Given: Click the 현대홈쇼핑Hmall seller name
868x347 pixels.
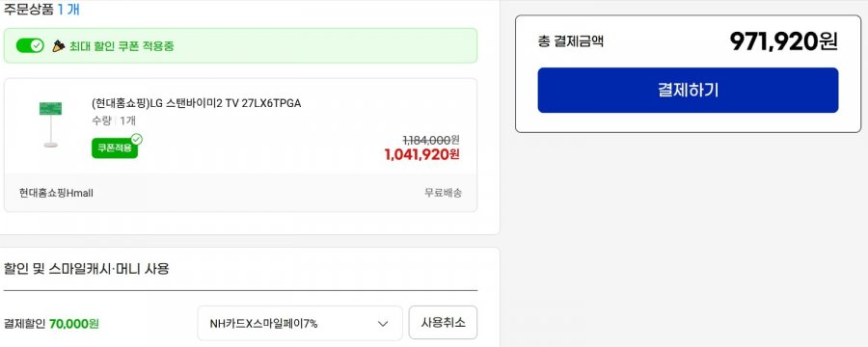Looking at the screenshot, I should click(56, 193).
